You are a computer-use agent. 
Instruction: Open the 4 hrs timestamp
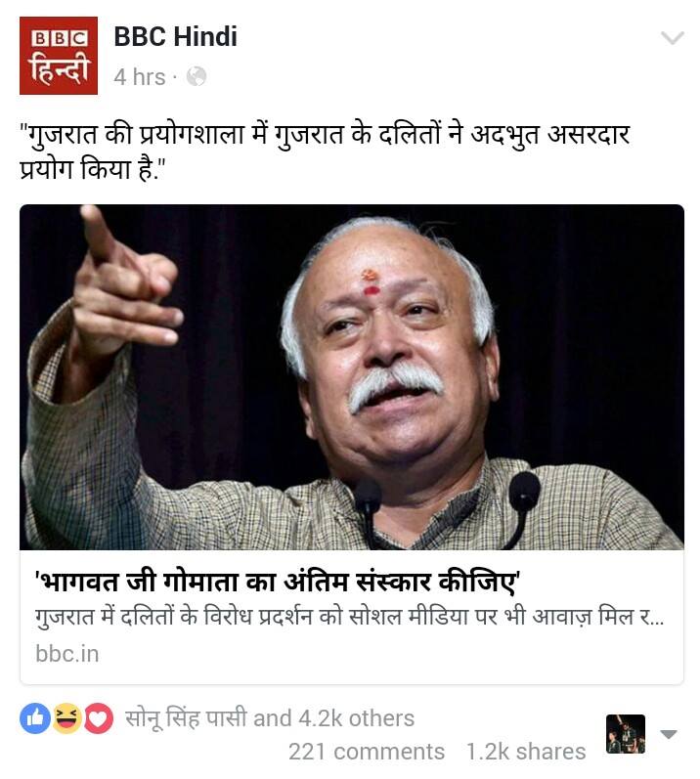(x=139, y=77)
